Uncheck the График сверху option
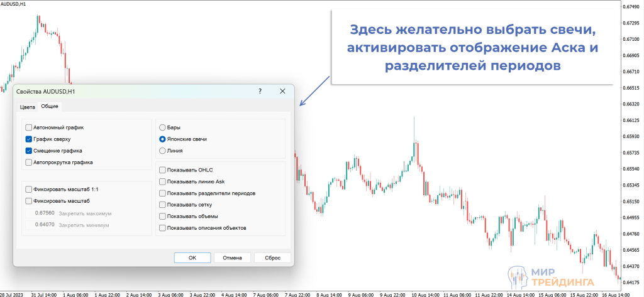Image resolution: width=644 pixels, height=297 pixels. 29,139
